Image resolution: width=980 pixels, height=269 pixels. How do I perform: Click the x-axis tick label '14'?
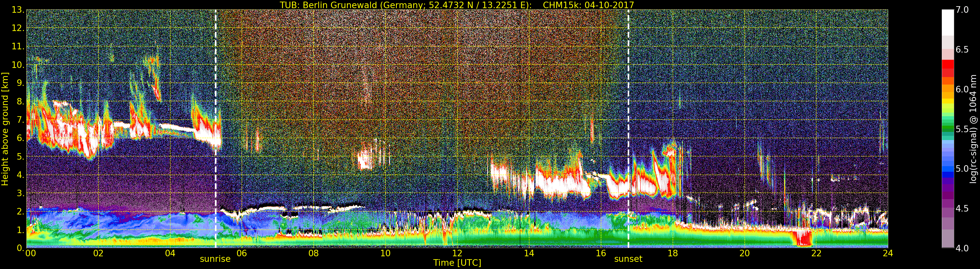(529, 253)
